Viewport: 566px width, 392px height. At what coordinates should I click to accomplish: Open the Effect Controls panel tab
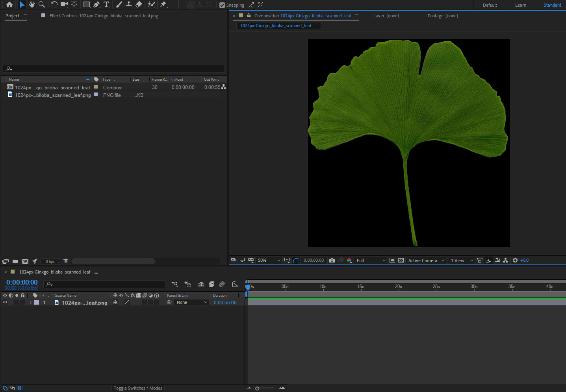tap(104, 16)
